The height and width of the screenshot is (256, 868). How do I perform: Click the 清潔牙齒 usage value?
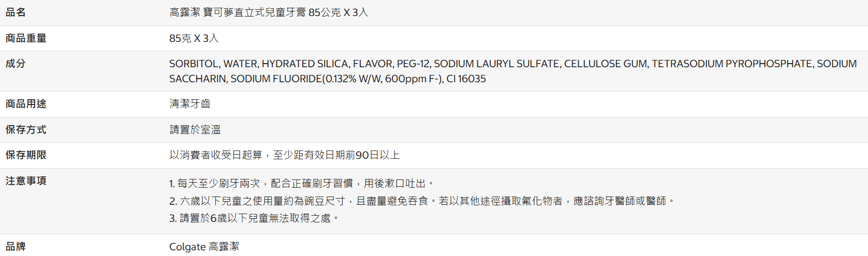point(190,104)
